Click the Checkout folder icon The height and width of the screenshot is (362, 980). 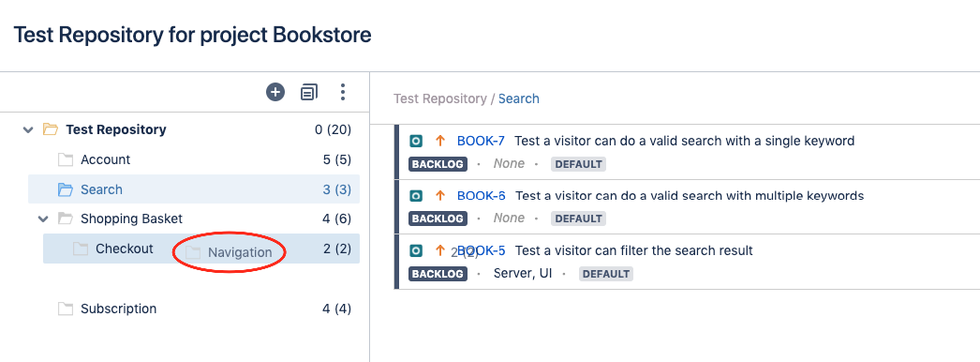pyautogui.click(x=81, y=249)
